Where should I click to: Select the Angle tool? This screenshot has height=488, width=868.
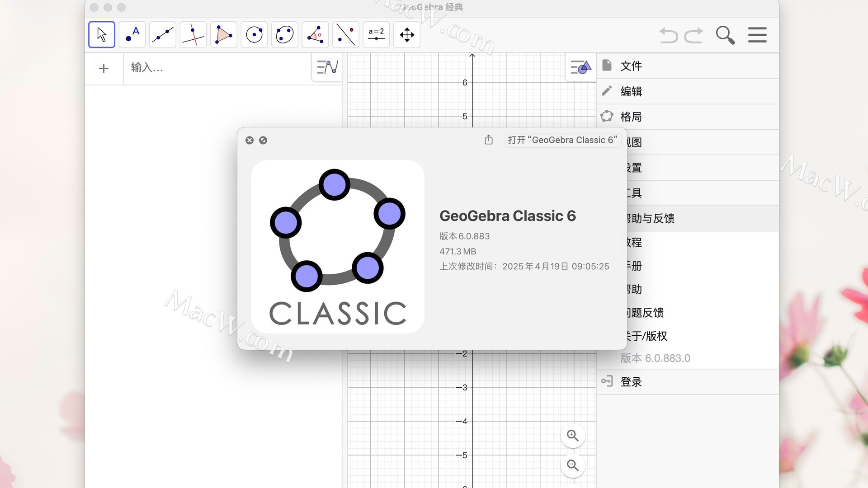click(x=315, y=35)
